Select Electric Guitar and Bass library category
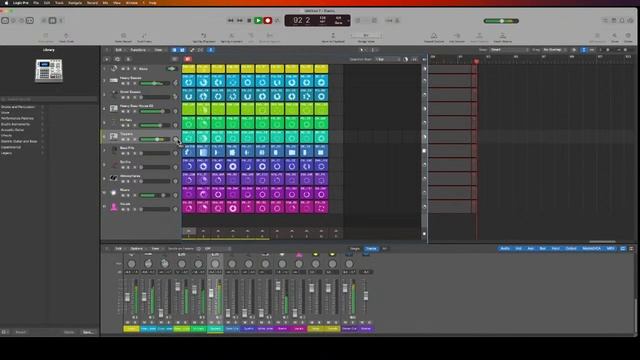The image size is (640, 360). point(19,141)
